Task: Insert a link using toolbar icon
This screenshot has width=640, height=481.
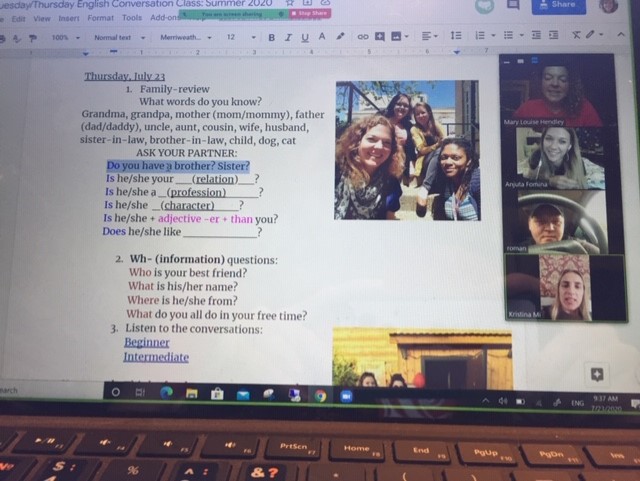Action: click(x=361, y=37)
